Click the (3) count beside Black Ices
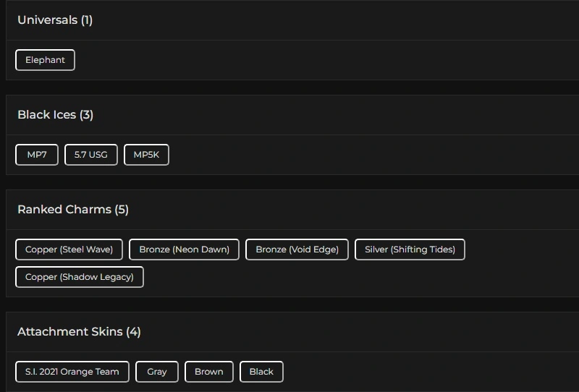Viewport: 579px width, 392px height. click(x=87, y=115)
